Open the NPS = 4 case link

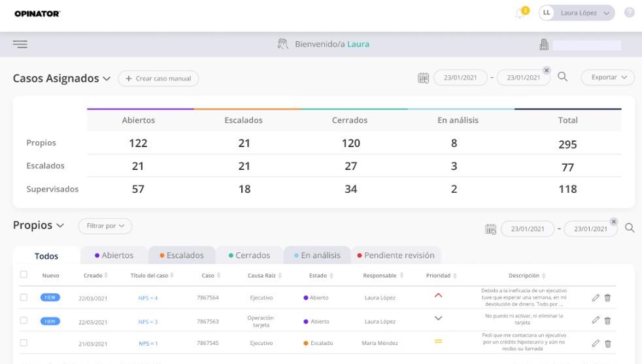tap(148, 298)
